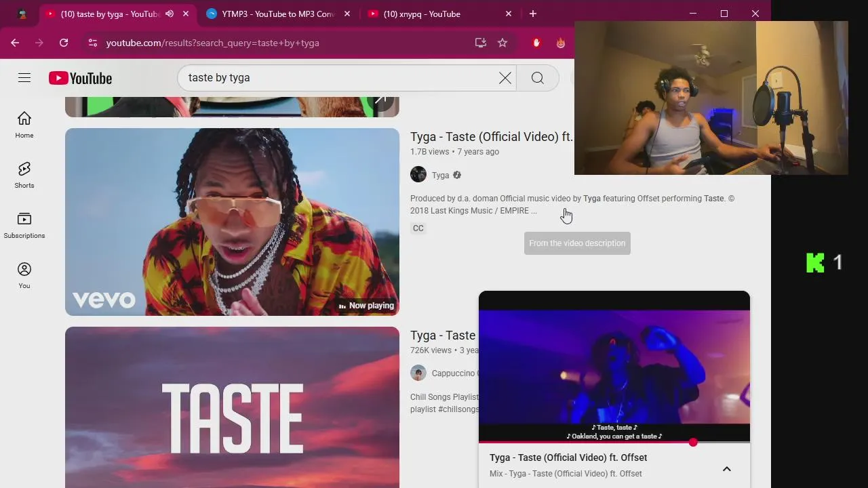
Task: Open the YouTube guide hamburger menu
Action: (24, 78)
